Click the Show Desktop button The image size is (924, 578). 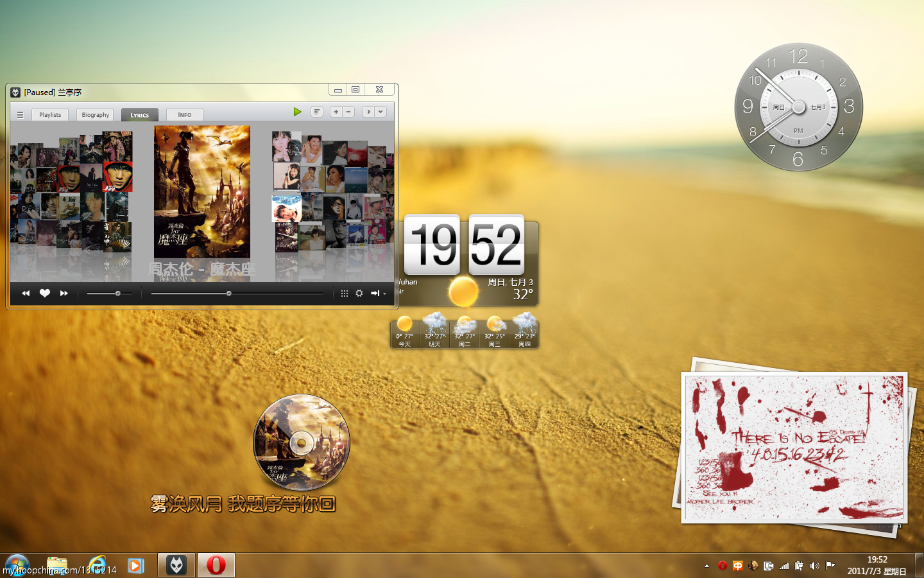[x=919, y=565]
